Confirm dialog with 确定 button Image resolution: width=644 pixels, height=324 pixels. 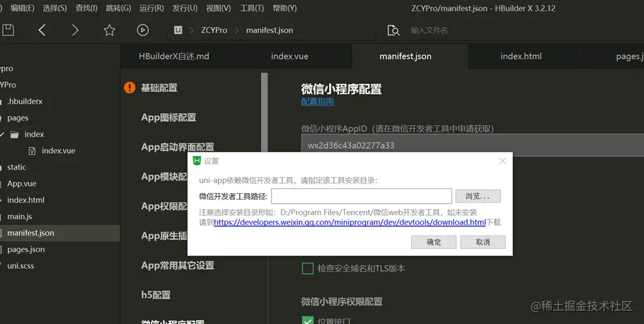pos(434,242)
